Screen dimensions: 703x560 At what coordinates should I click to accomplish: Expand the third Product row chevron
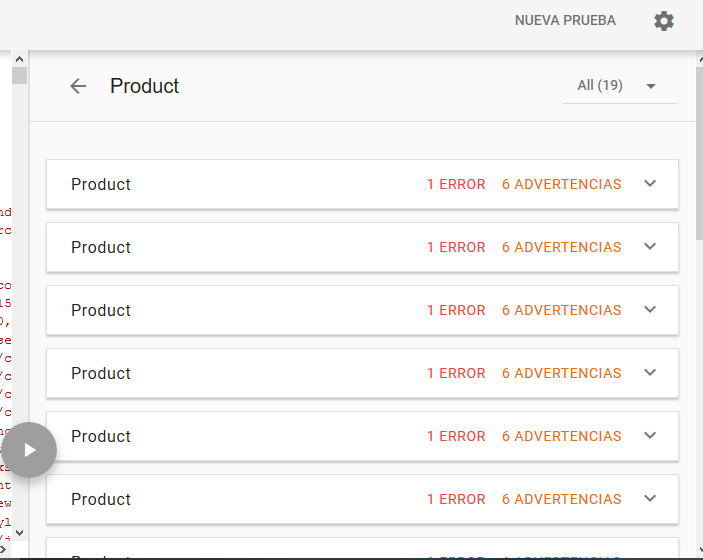click(x=650, y=310)
